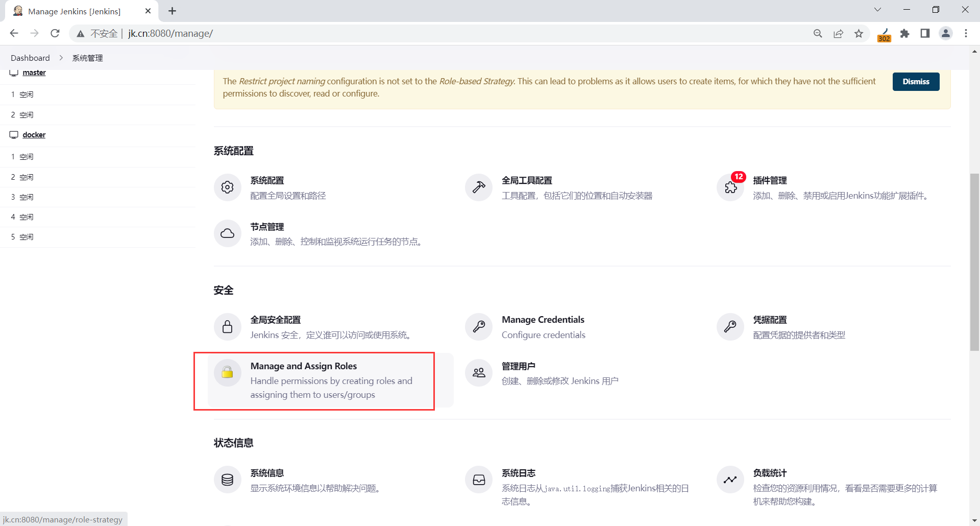Image resolution: width=980 pixels, height=526 pixels.
Task: Click the 系统信息 database icon
Action: [228, 480]
